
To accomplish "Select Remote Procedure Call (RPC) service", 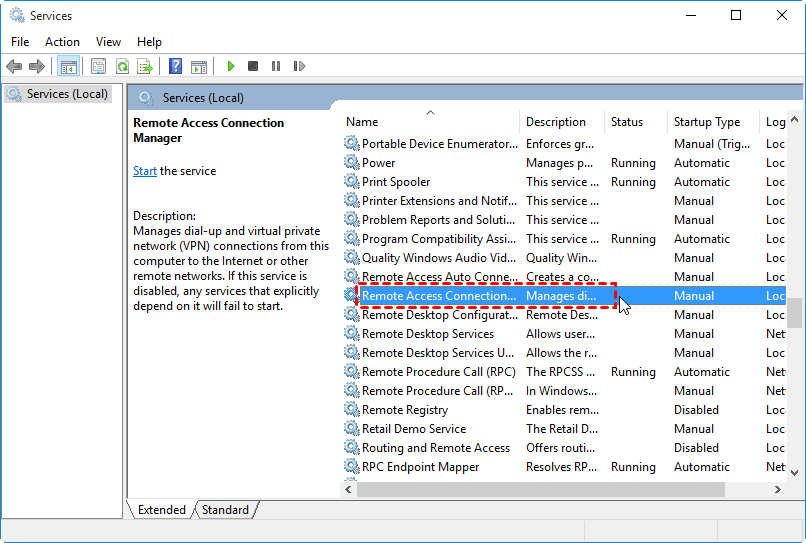I will pos(438,372).
